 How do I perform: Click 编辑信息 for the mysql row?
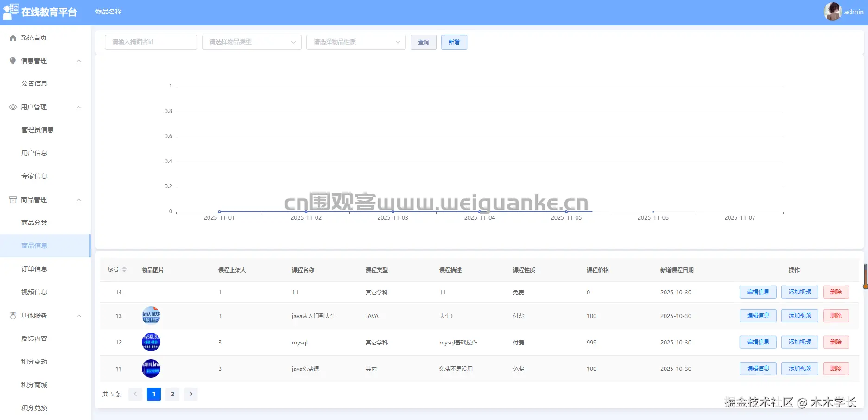pos(758,342)
